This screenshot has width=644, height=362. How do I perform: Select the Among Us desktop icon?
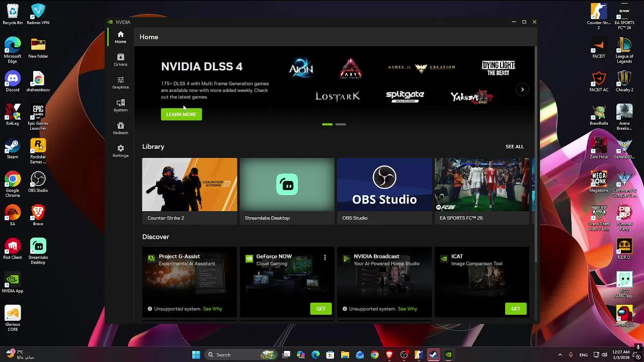tap(624, 316)
